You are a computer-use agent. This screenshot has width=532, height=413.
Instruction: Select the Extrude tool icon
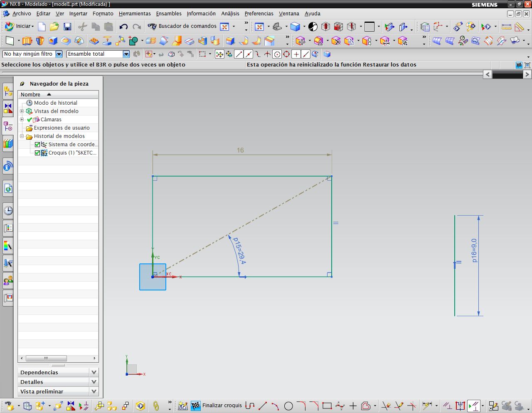27,41
